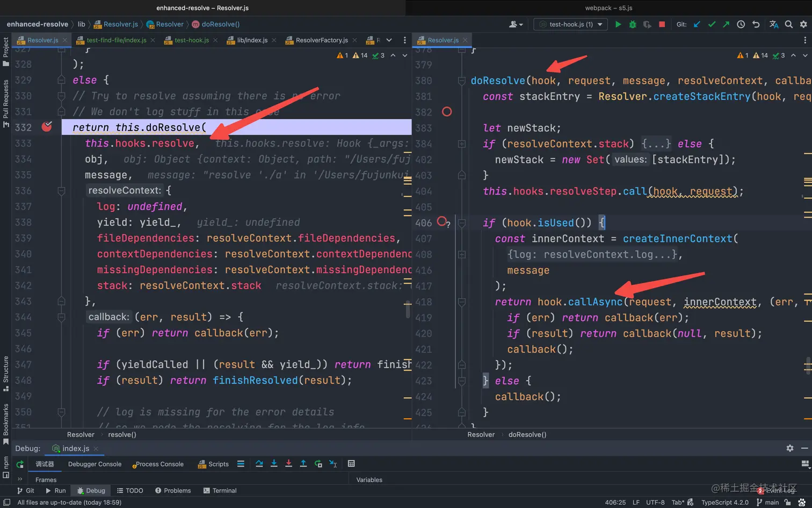
Task: Click the main Git branch widget
Action: click(x=767, y=502)
